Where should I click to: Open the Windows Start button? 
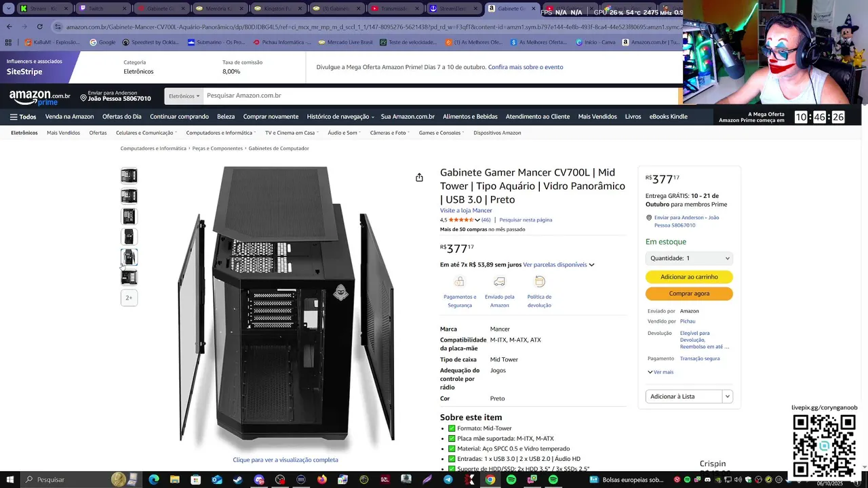9,479
